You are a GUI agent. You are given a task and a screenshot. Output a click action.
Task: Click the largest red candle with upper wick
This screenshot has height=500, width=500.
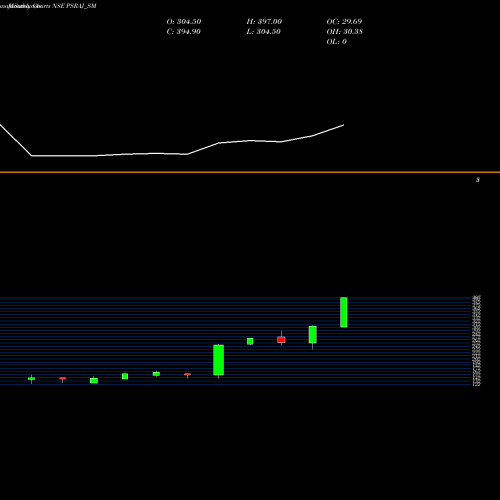[x=281, y=339]
